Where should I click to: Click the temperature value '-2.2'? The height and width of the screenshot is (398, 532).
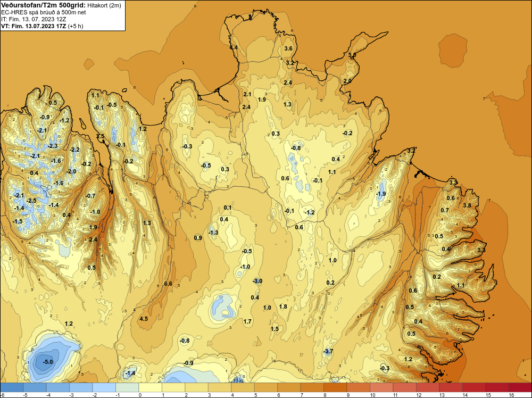(x=74, y=150)
